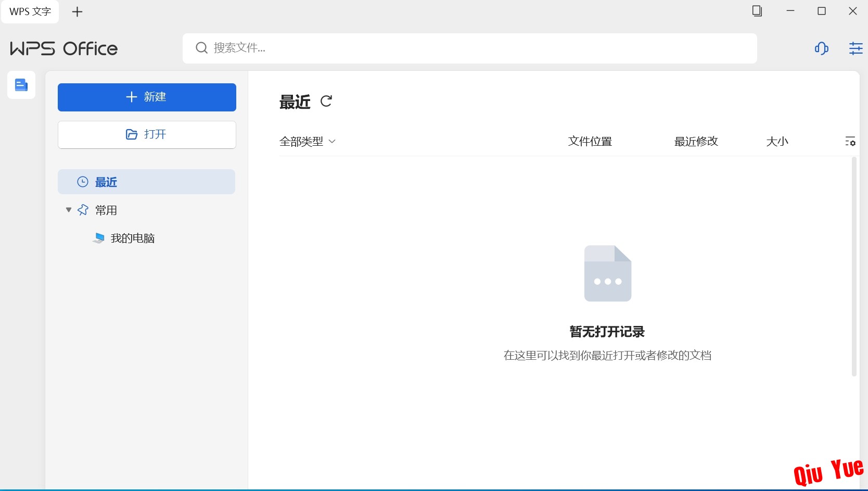This screenshot has height=491, width=868.
Task: Sort by 大小 column header
Action: coord(777,142)
